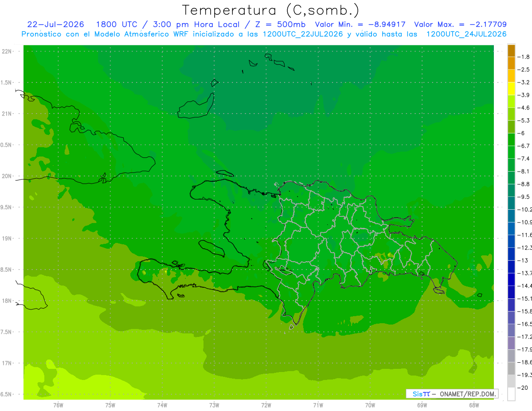Click the "17N" latitude label
The height and width of the screenshot is (411, 532).
[7, 363]
